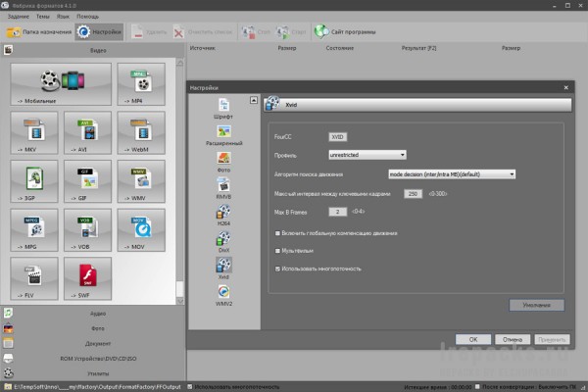Reset values with the Defaults button
The width and height of the screenshot is (588, 392).
coord(537,305)
